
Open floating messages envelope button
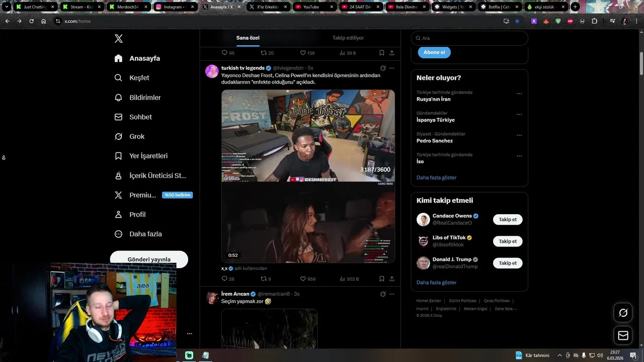click(x=623, y=335)
